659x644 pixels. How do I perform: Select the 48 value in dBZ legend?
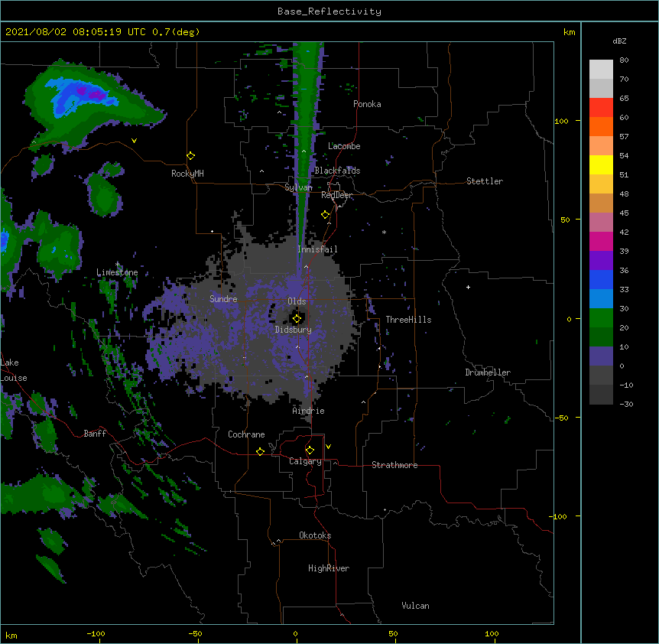pyautogui.click(x=624, y=194)
